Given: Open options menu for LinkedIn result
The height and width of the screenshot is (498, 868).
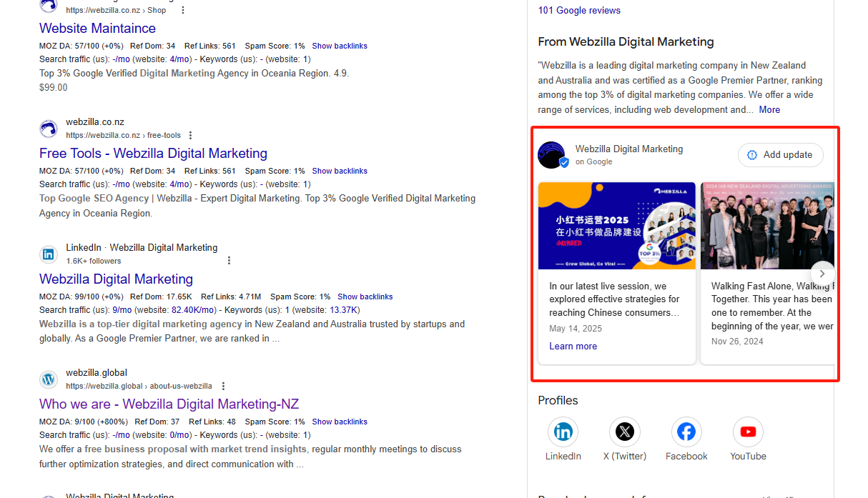Looking at the screenshot, I should click(229, 261).
